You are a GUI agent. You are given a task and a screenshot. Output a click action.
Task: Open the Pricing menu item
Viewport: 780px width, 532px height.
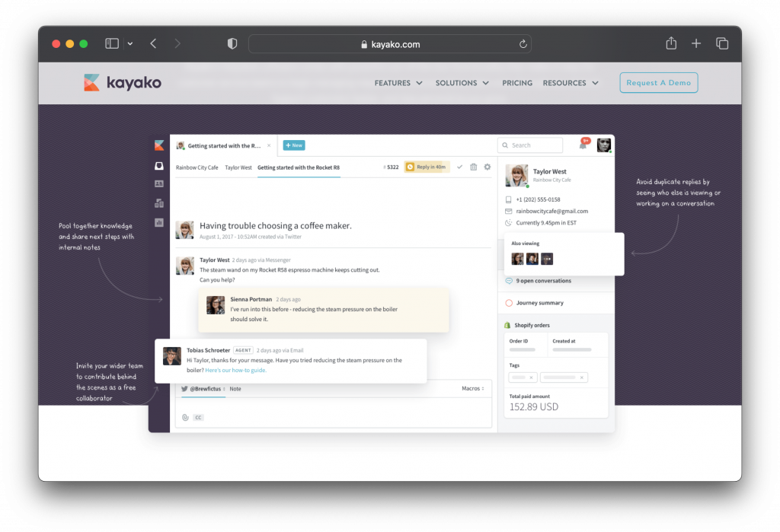pos(517,83)
